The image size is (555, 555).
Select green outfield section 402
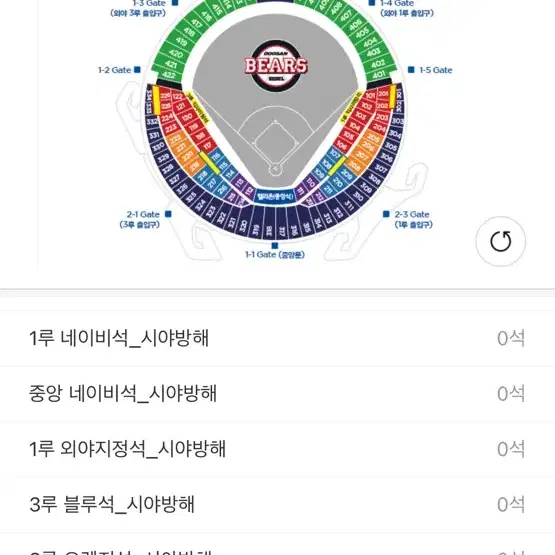378,63
